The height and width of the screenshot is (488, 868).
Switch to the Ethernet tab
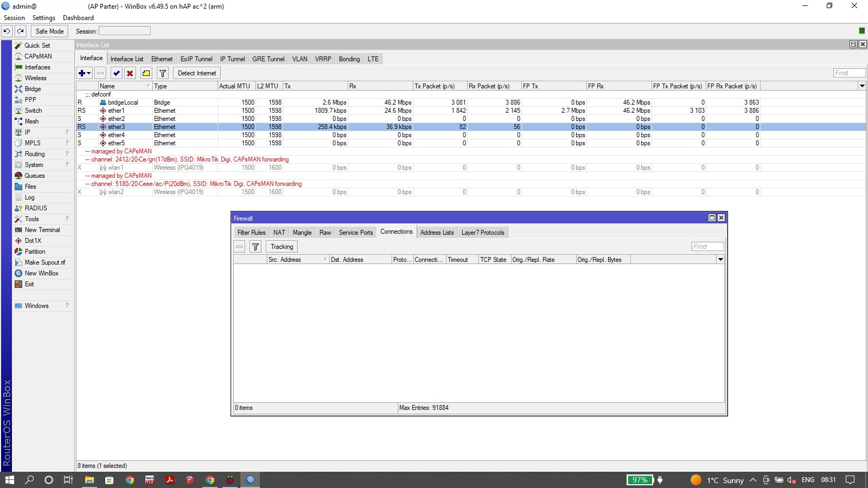162,59
